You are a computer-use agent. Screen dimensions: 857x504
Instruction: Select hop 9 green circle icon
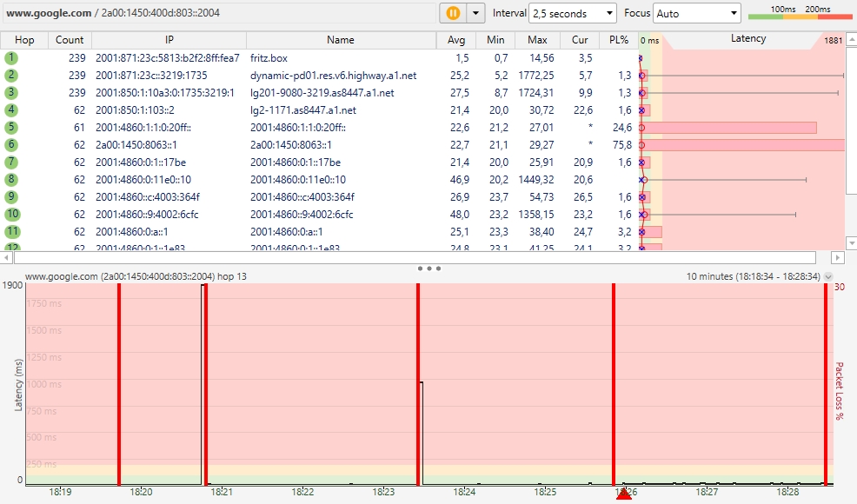(11, 196)
